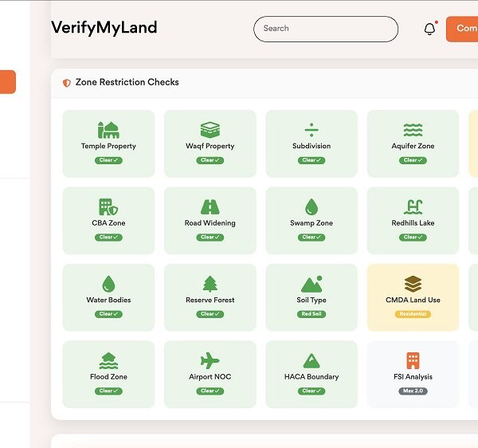Screen dimensions: 478x448
Task: Click the Redhills Lake swimming ladder icon
Action: 413,206
